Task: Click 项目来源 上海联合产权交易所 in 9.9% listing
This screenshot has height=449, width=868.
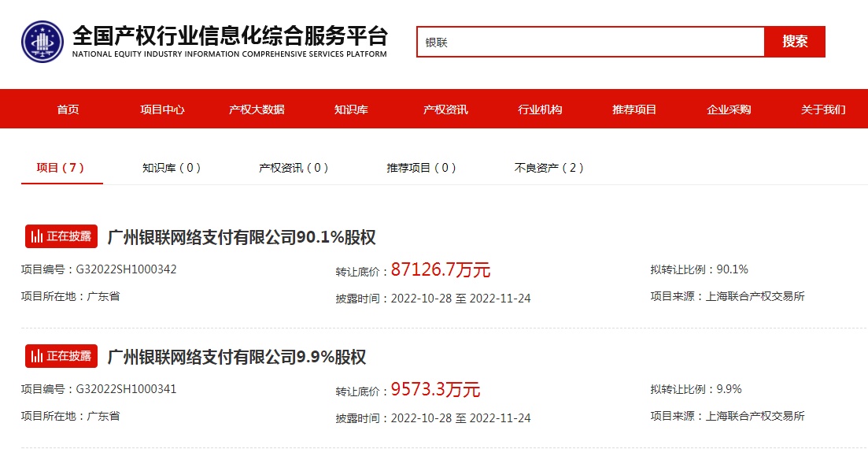Action: tap(727, 416)
